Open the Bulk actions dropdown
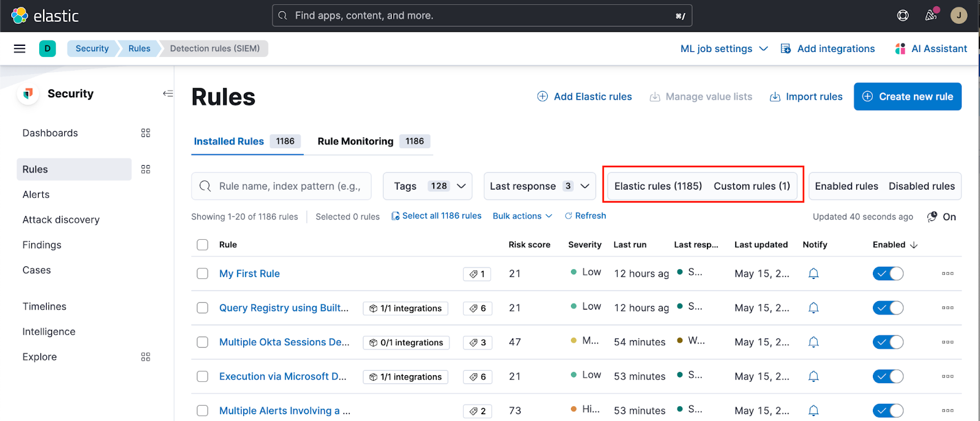Screen dimensions: 980x421 [x=522, y=216]
